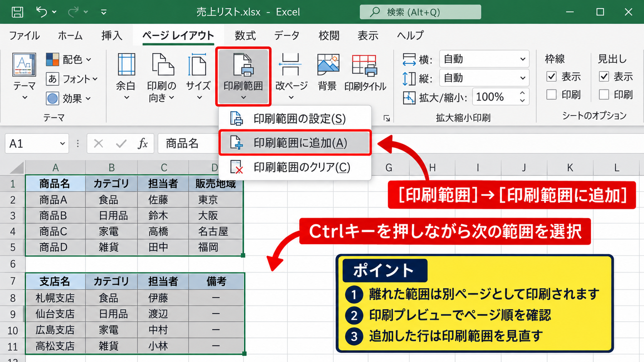
Task: Click the cell containing 高松支店
Action: 55,346
